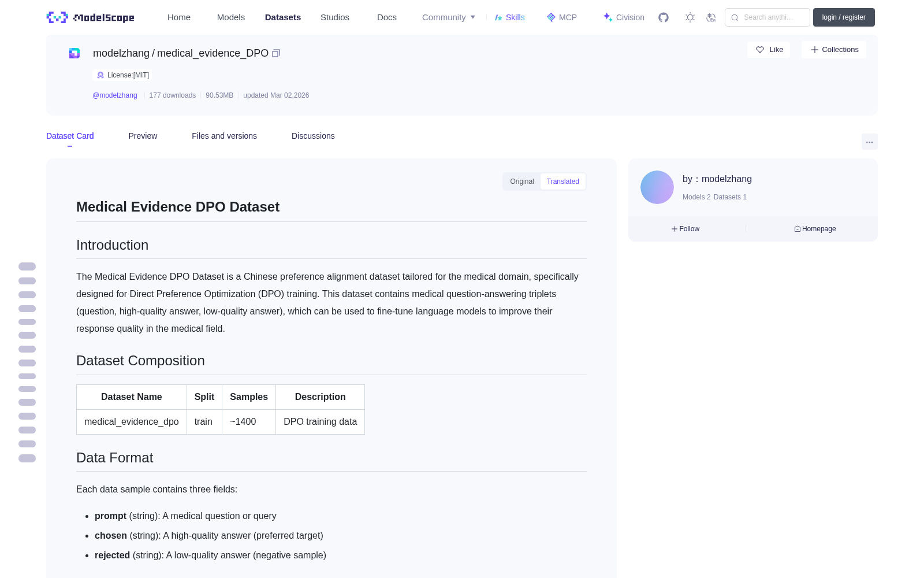The height and width of the screenshot is (578, 924).
Task: Click the "Samples" table header
Action: 249,397
